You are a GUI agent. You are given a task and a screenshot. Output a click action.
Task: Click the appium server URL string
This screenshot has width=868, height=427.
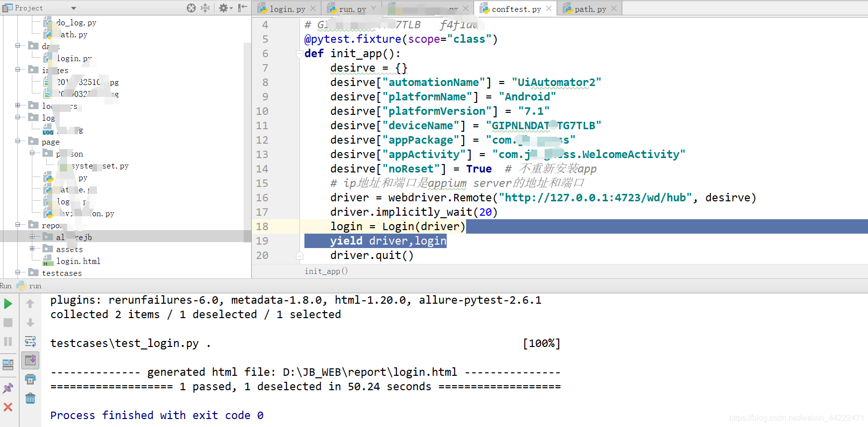(595, 197)
